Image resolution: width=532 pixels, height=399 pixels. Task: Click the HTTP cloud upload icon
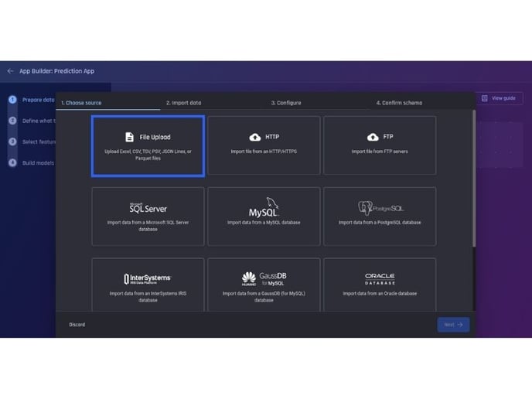point(255,137)
